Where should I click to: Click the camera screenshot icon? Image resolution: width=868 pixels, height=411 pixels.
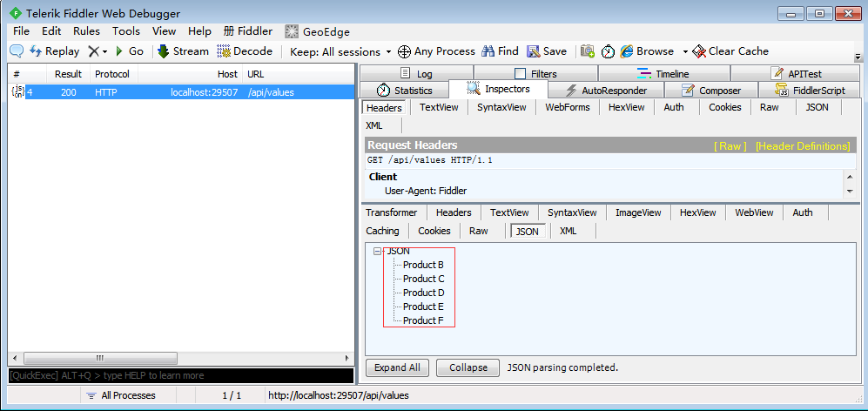click(588, 51)
